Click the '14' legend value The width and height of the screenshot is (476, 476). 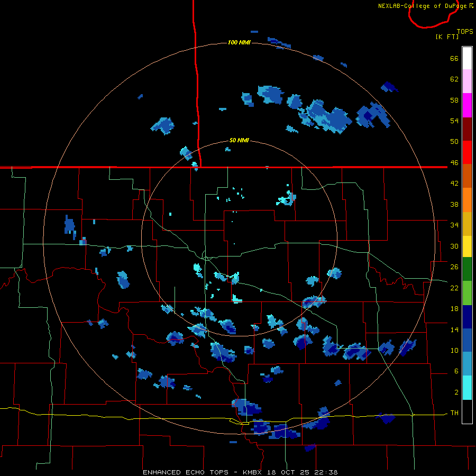(454, 329)
